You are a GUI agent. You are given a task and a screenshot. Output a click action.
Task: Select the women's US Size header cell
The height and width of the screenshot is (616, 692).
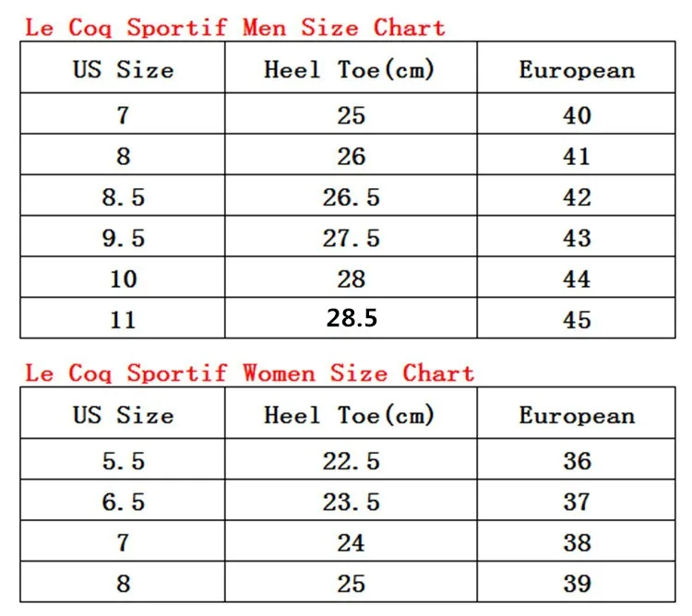pyautogui.click(x=123, y=413)
